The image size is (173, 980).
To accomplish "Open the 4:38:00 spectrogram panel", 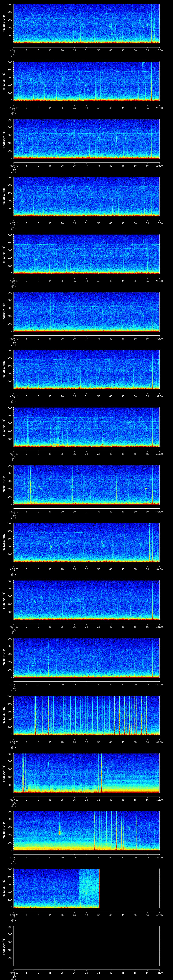I will point(86,831).
